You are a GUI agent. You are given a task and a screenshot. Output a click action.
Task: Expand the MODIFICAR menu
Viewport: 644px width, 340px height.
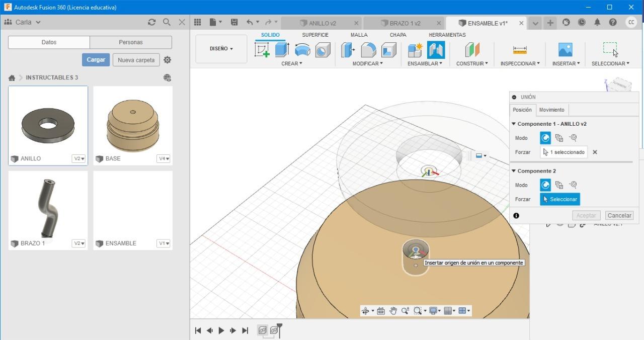(367, 63)
